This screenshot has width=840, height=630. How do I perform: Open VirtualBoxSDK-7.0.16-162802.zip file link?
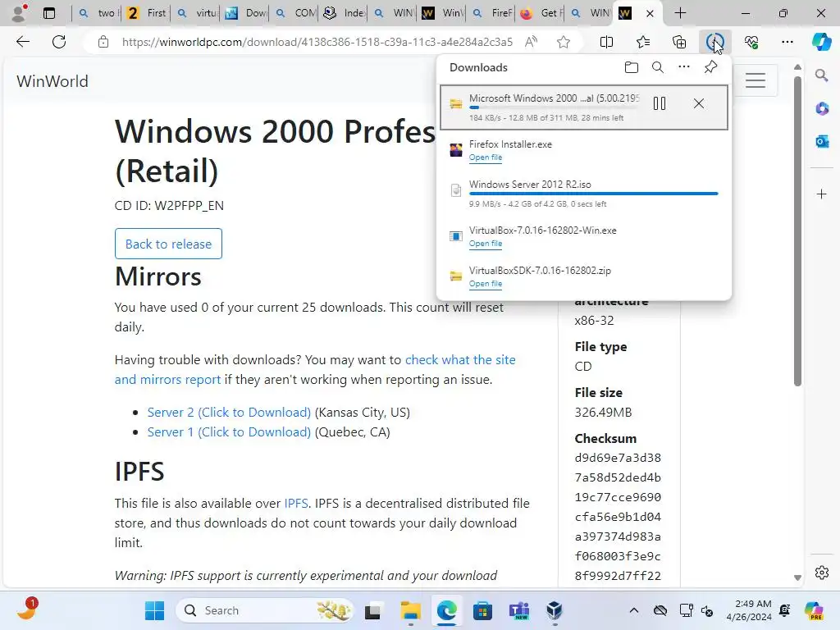(x=486, y=284)
